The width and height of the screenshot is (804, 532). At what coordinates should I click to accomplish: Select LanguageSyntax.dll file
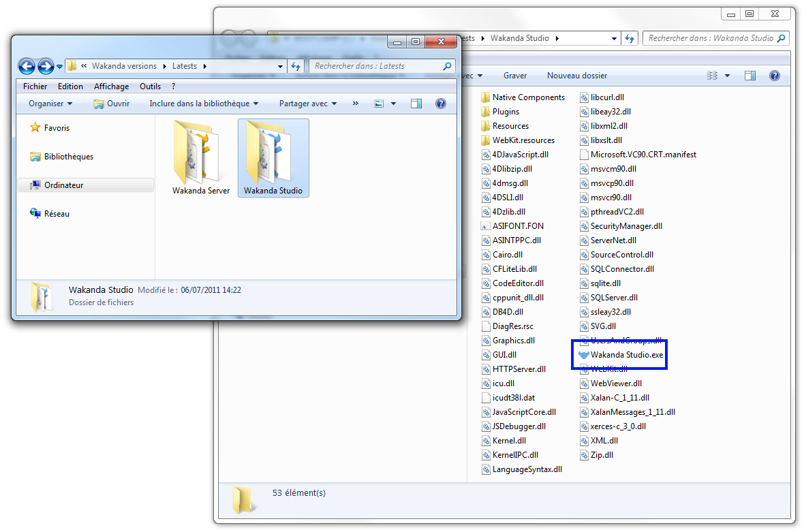(x=521, y=469)
